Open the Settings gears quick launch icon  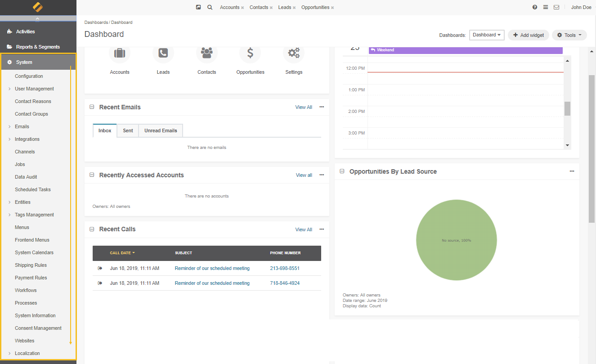tap(294, 53)
